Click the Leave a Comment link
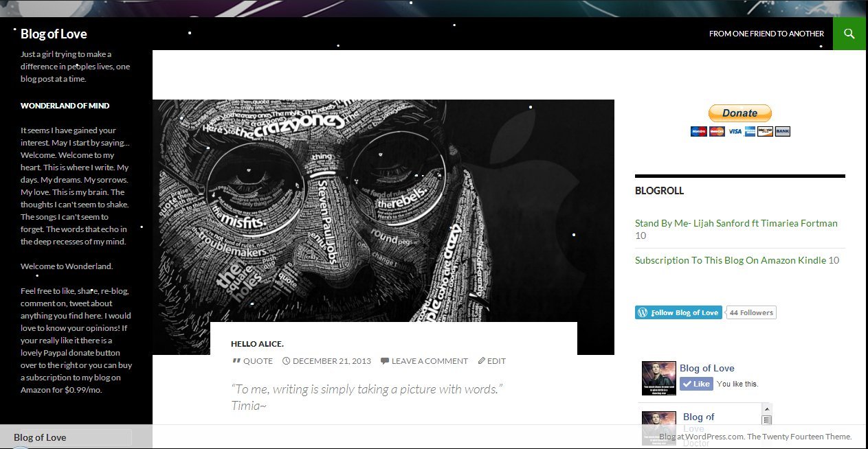The image size is (868, 449). pyautogui.click(x=429, y=361)
